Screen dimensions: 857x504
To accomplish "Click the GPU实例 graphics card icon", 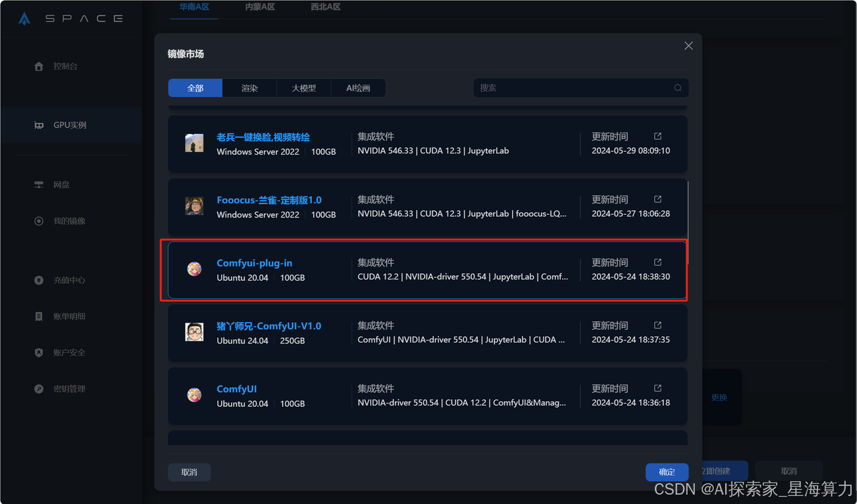I will 39,125.
